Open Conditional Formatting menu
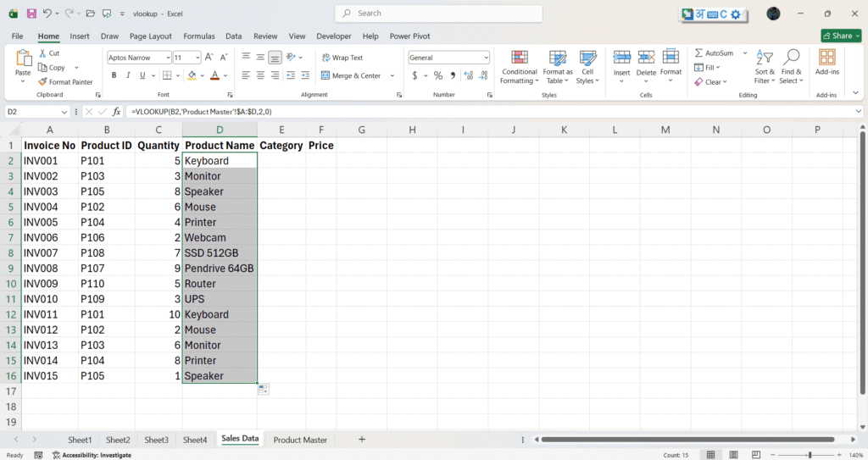 pyautogui.click(x=520, y=67)
